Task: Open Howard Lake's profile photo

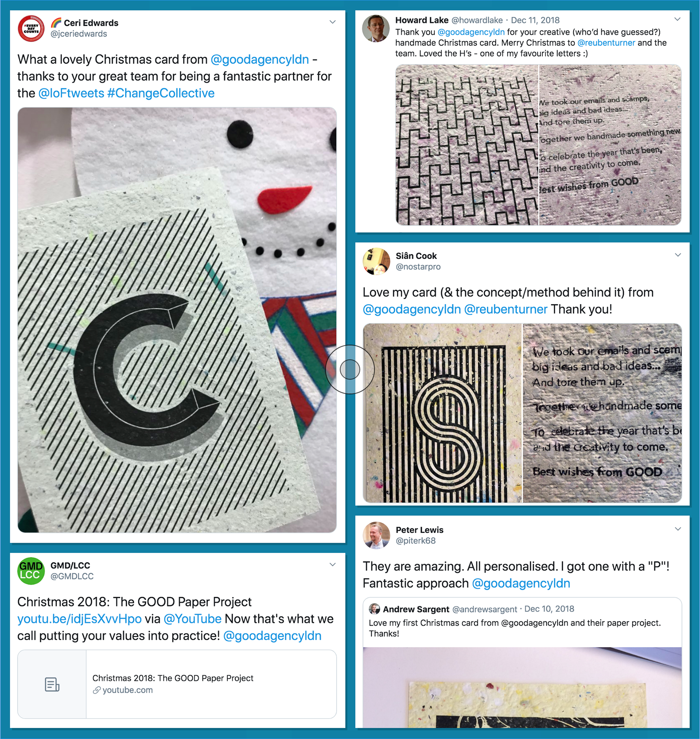Action: [376, 28]
